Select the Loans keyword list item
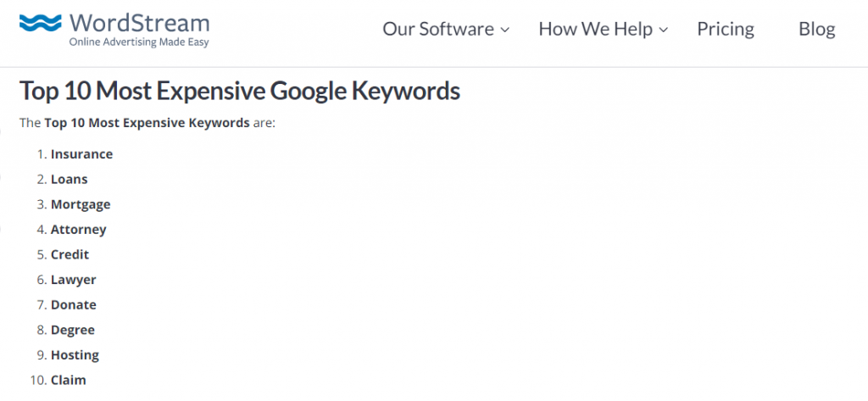 pos(69,179)
